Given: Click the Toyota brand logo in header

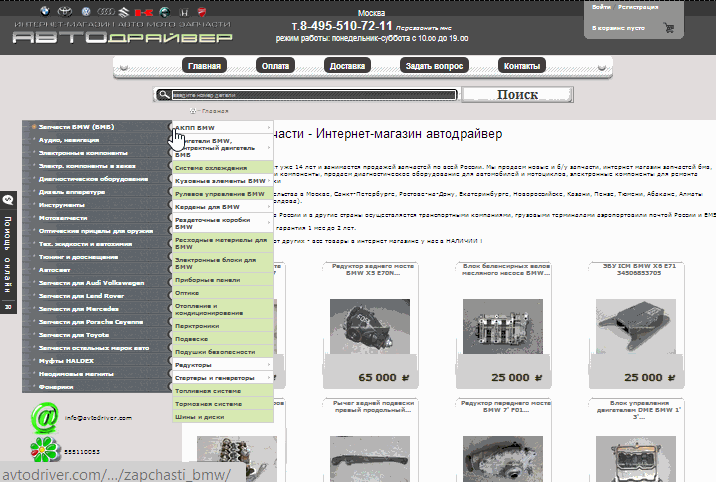Looking at the screenshot, I should 65,12.
